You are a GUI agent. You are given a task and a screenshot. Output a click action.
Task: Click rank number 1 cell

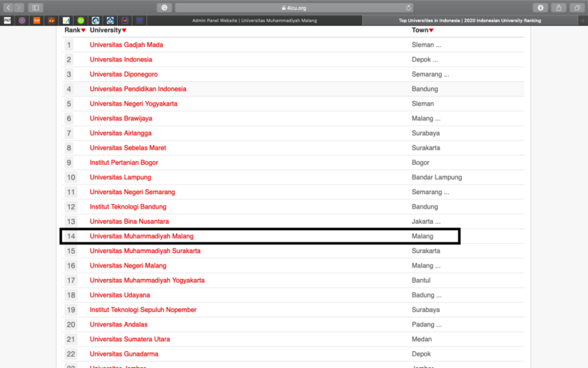pos(69,44)
